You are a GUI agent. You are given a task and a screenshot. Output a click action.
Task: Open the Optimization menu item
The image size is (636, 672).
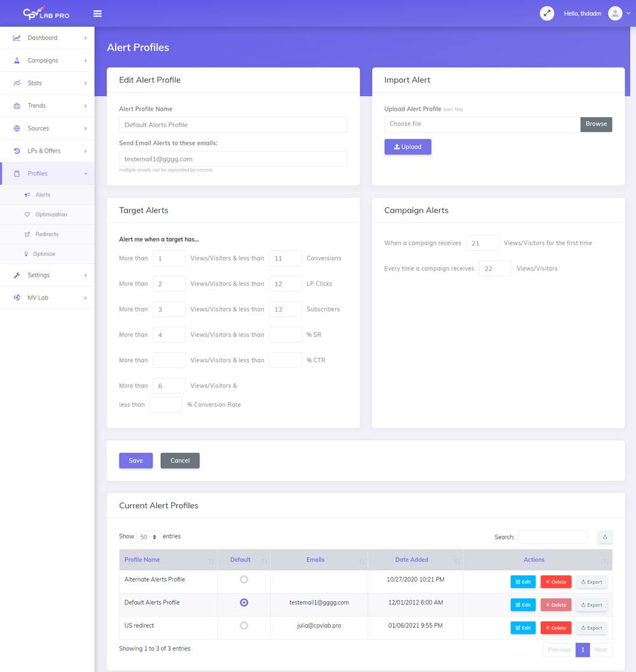[x=52, y=214]
